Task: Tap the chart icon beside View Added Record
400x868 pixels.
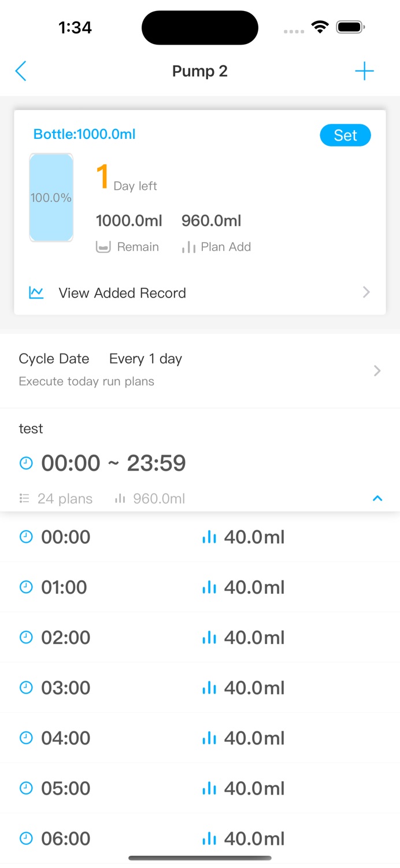Action: 36,293
